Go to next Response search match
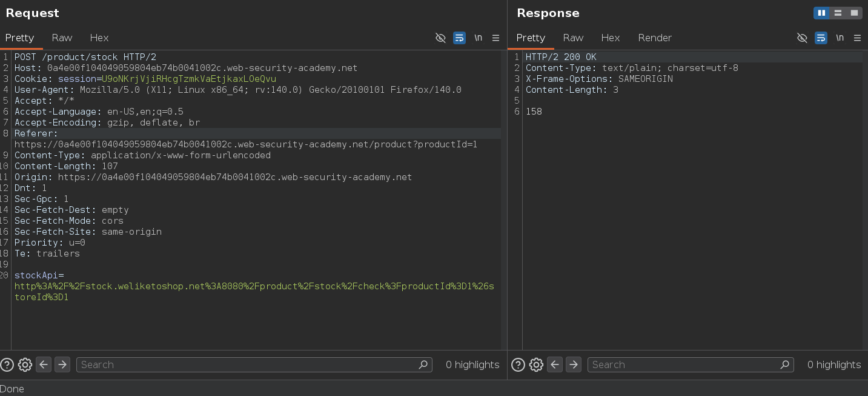Viewport: 868px width, 396px height. [574, 364]
